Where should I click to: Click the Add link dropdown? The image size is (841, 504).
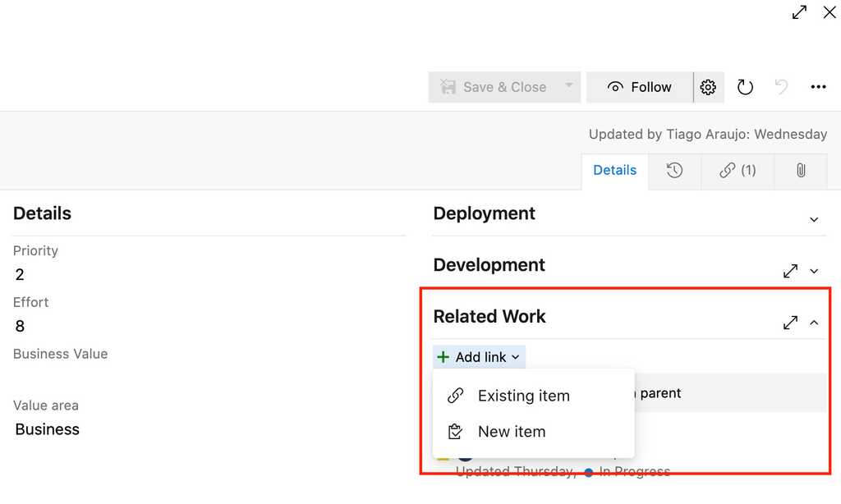point(479,357)
